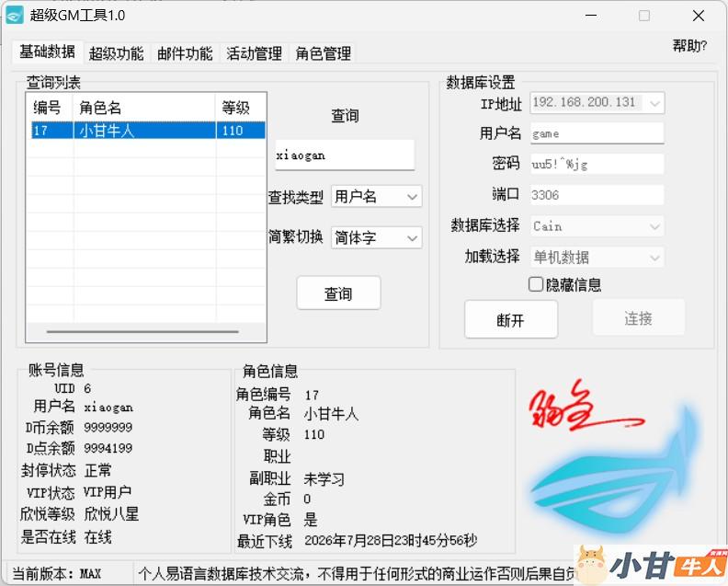
Task: Click the 断开 disconnect button
Action: pos(511,319)
